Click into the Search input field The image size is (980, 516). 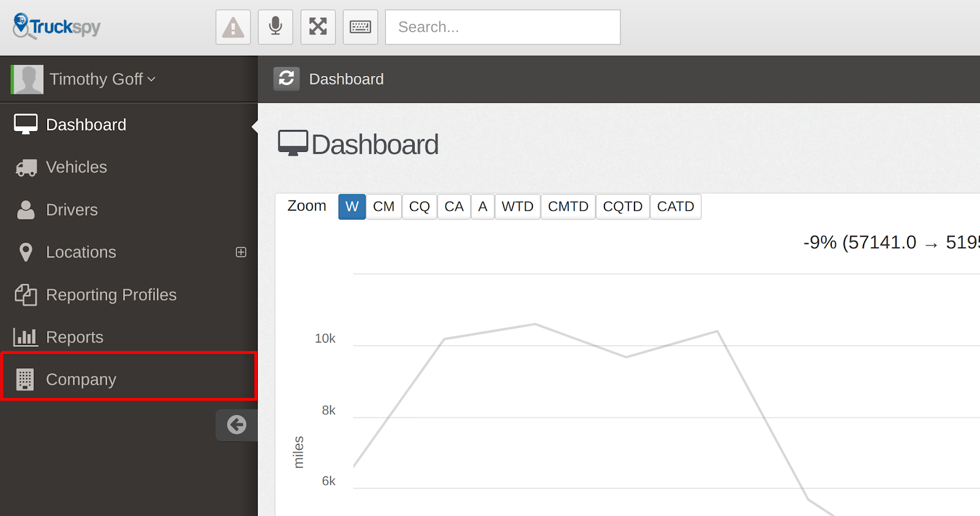pyautogui.click(x=502, y=27)
